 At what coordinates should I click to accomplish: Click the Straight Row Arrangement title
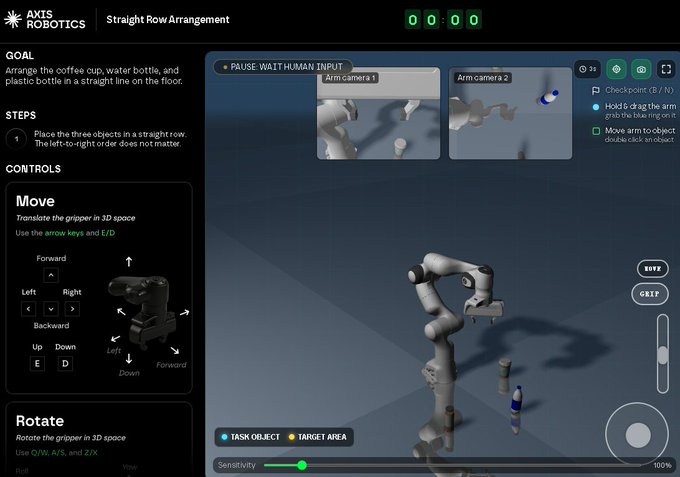[x=168, y=20]
